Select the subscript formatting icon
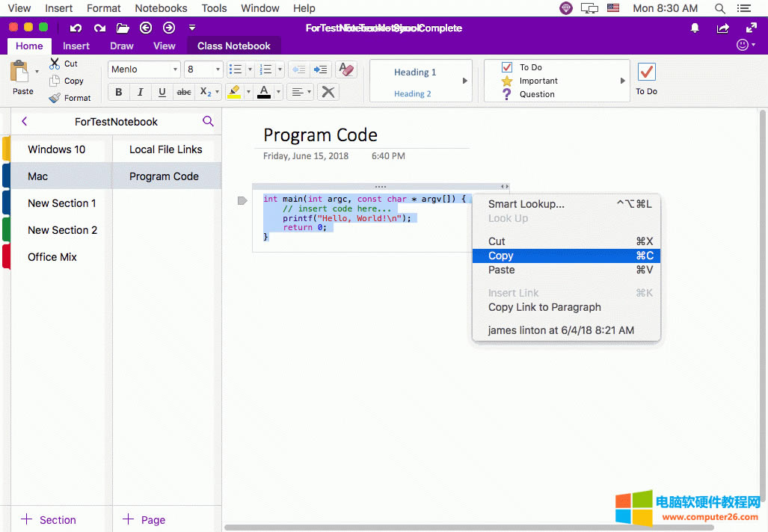The height and width of the screenshot is (532, 768). coord(206,92)
